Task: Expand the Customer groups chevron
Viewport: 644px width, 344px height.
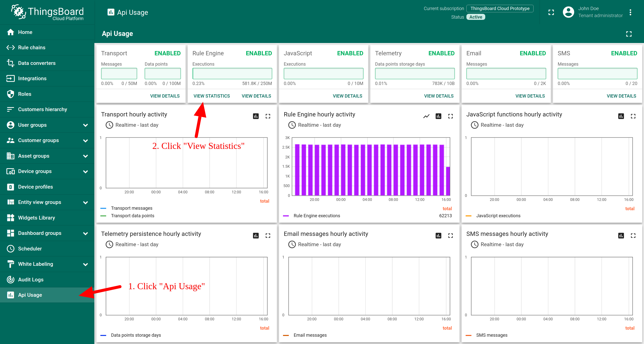Action: click(x=86, y=141)
